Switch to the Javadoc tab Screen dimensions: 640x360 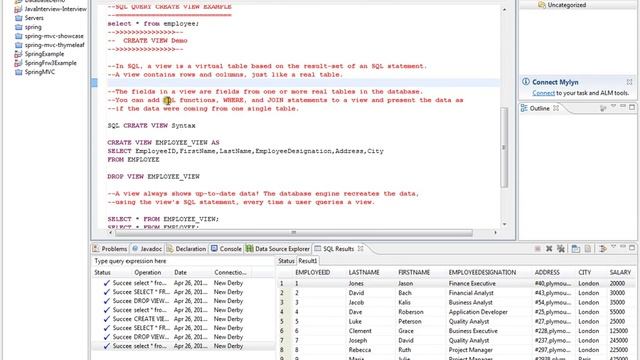click(147, 249)
